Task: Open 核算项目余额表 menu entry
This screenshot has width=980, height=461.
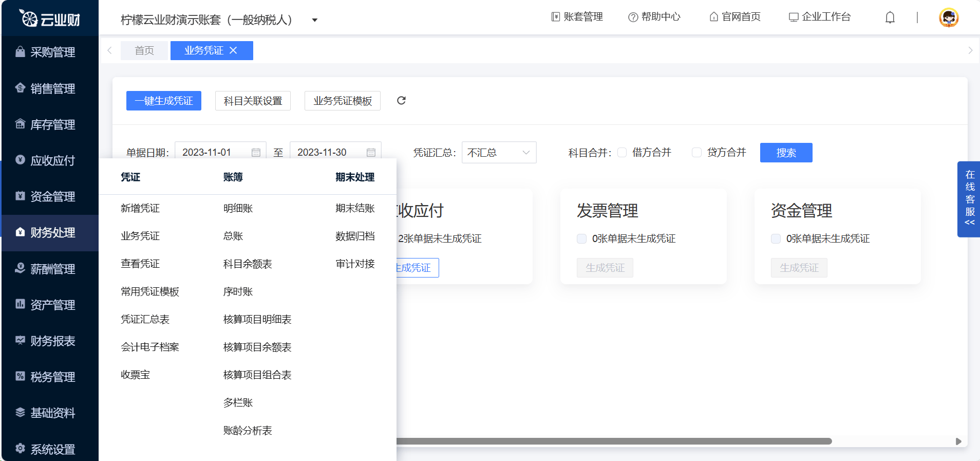Action: tap(257, 347)
